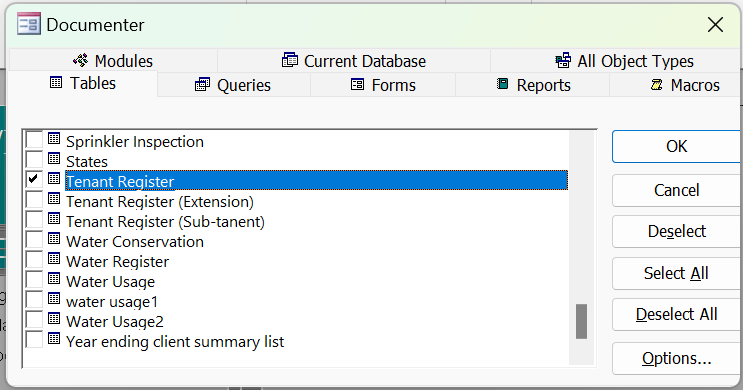Check the Tenant Register (Extension) checkbox
The image size is (743, 390).
coord(34,200)
